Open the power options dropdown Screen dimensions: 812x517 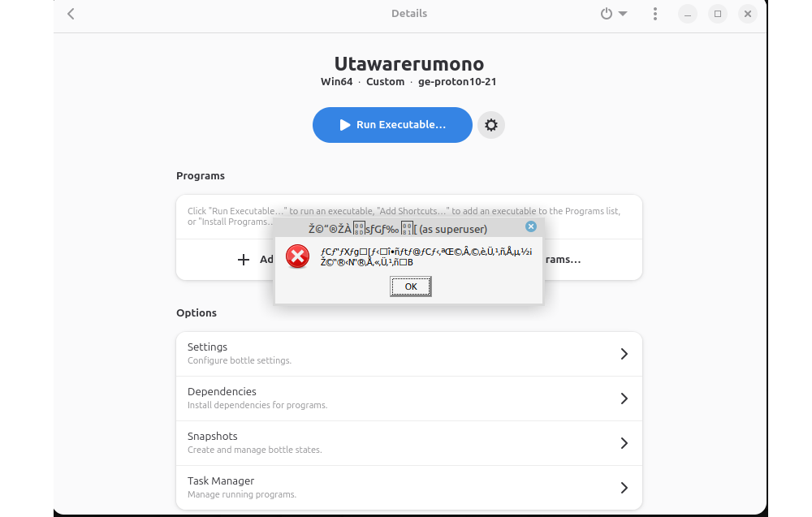point(614,14)
